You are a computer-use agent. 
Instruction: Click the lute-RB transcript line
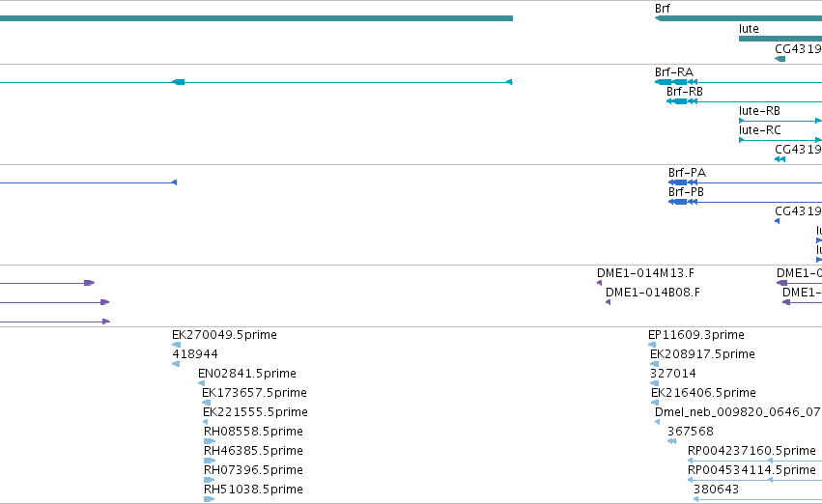[780, 121]
